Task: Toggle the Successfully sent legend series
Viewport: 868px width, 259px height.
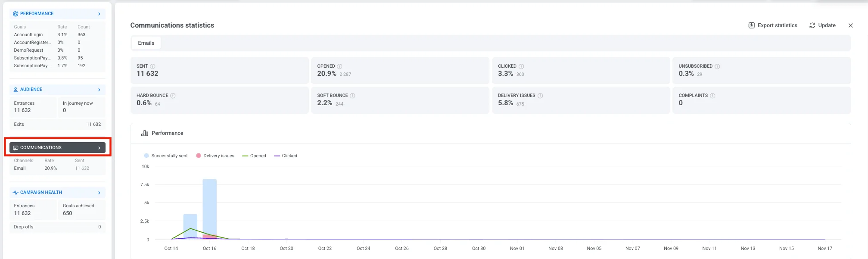Action: 166,156
